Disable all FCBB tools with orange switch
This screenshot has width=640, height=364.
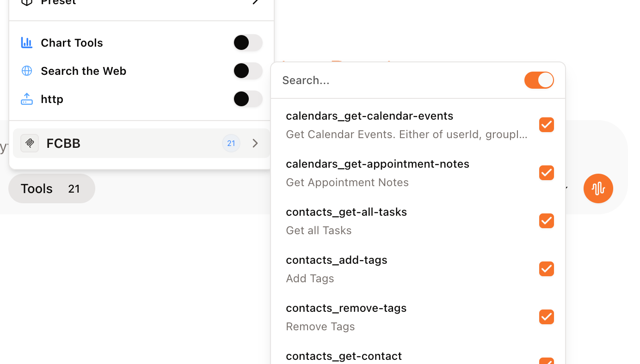point(539,80)
